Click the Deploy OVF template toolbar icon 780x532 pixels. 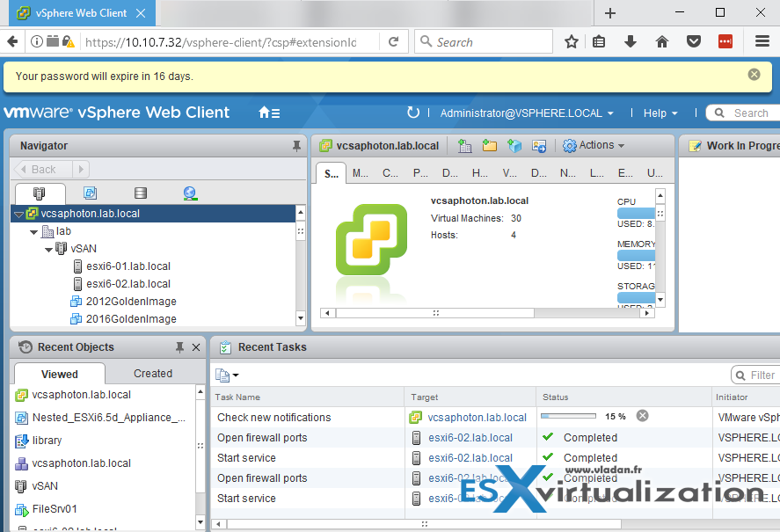click(x=514, y=145)
